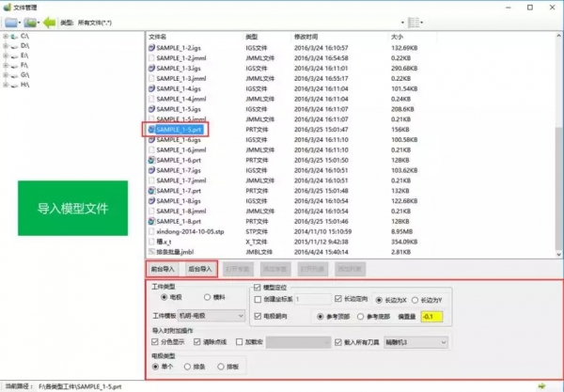The width and height of the screenshot is (564, 392).
Task: Click the green-marked folder icon in toolbar
Action: tap(30, 23)
